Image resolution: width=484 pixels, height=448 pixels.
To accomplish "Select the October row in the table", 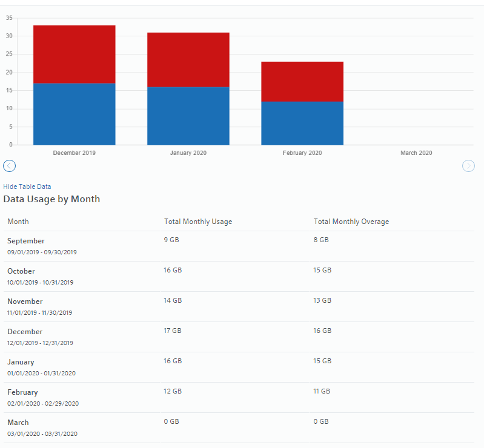I will 21,271.
